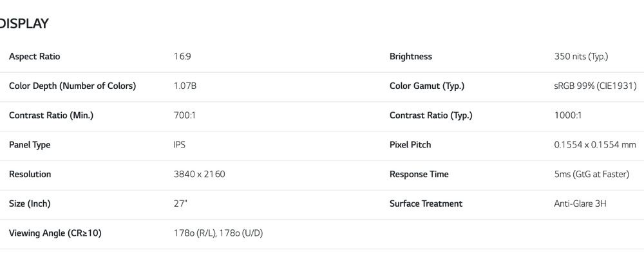Click the 178o (R/L), 178o (U/D) value
The width and height of the screenshot is (644, 257).
[218, 233]
